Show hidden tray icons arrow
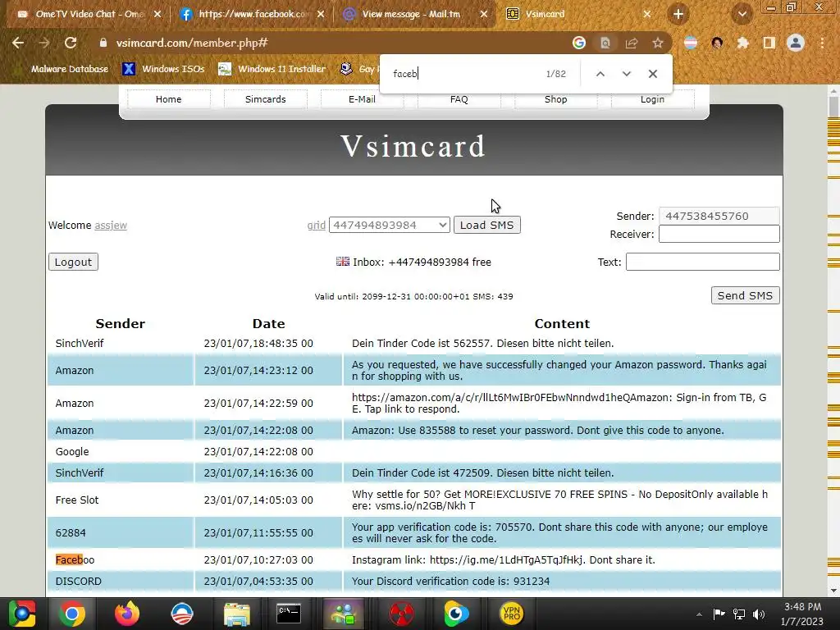The width and height of the screenshot is (840, 630). (x=699, y=614)
